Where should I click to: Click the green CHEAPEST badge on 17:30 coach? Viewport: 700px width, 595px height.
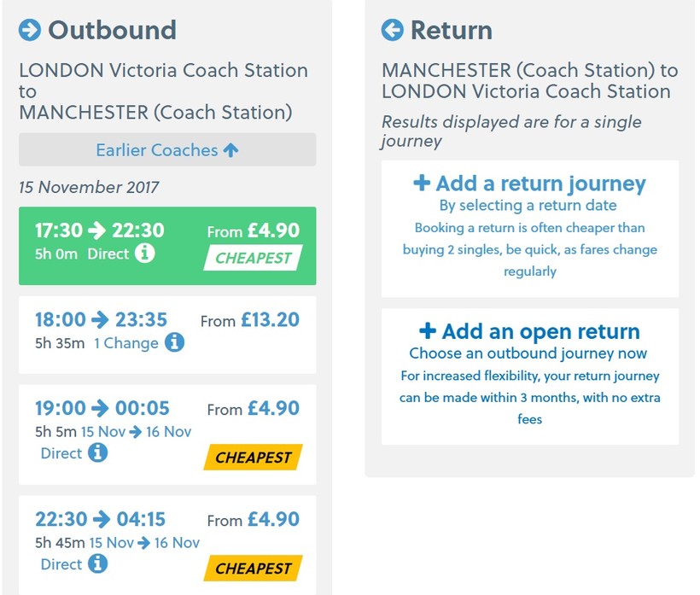coord(253,258)
